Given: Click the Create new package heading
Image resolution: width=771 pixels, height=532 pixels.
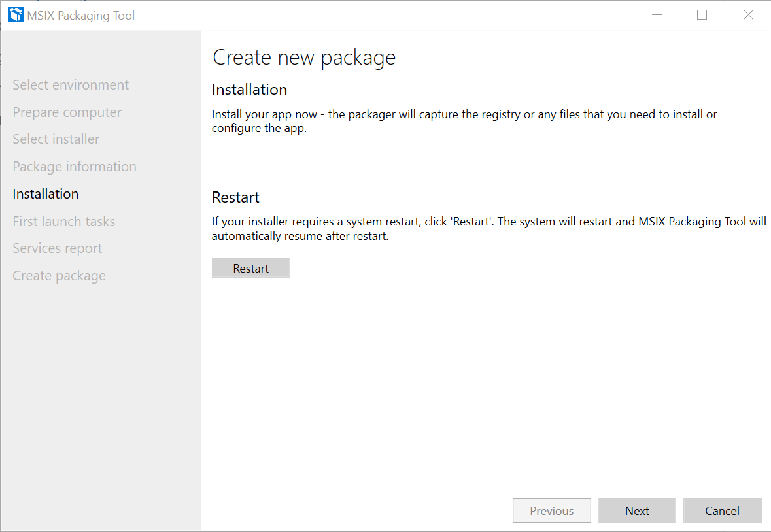Looking at the screenshot, I should click(x=303, y=58).
